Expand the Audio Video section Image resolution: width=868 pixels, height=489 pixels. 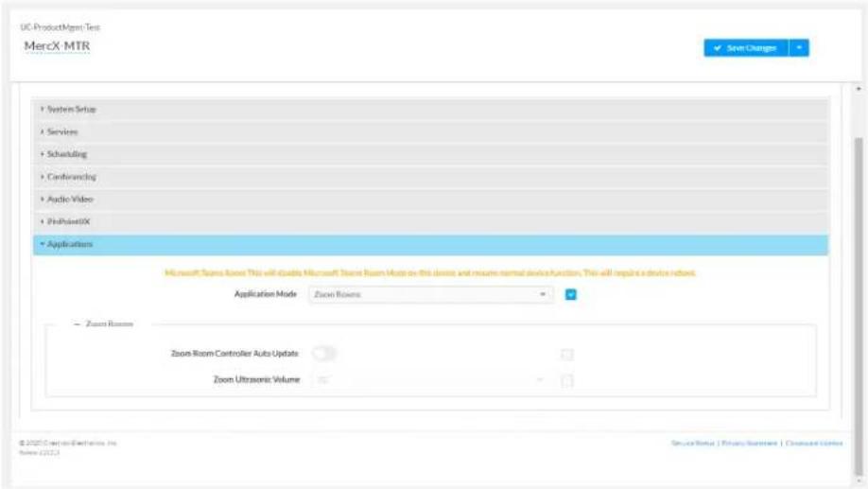(430, 199)
